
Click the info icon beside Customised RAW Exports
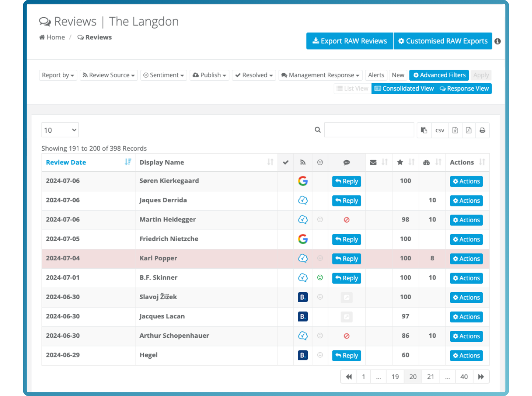coord(498,41)
